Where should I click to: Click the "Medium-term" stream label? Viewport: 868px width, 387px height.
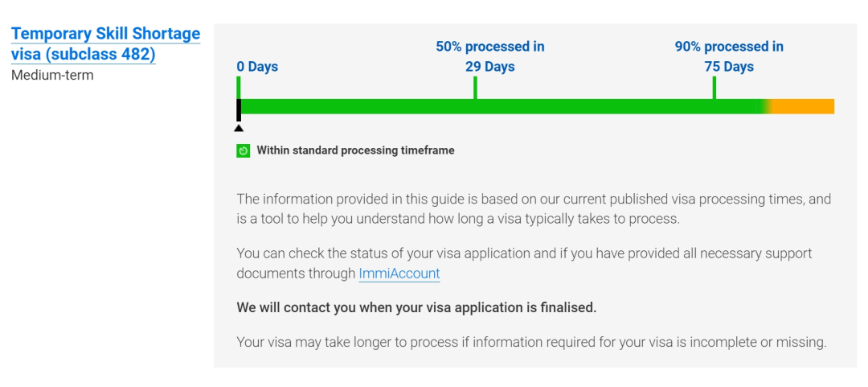pos(52,76)
